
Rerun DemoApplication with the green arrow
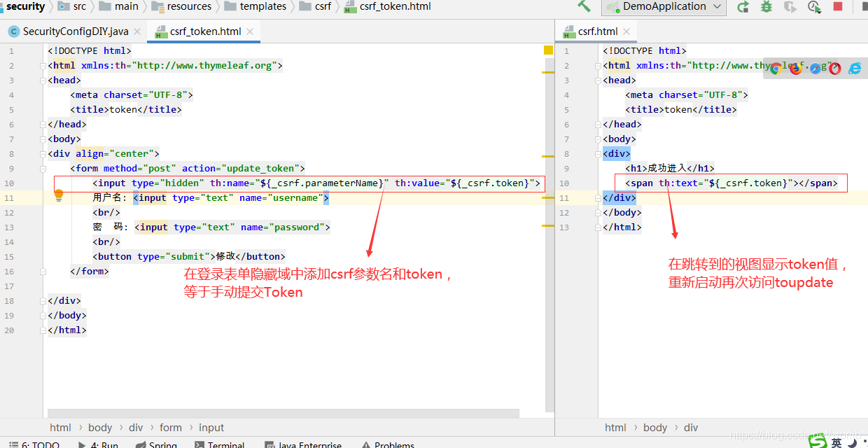(743, 7)
